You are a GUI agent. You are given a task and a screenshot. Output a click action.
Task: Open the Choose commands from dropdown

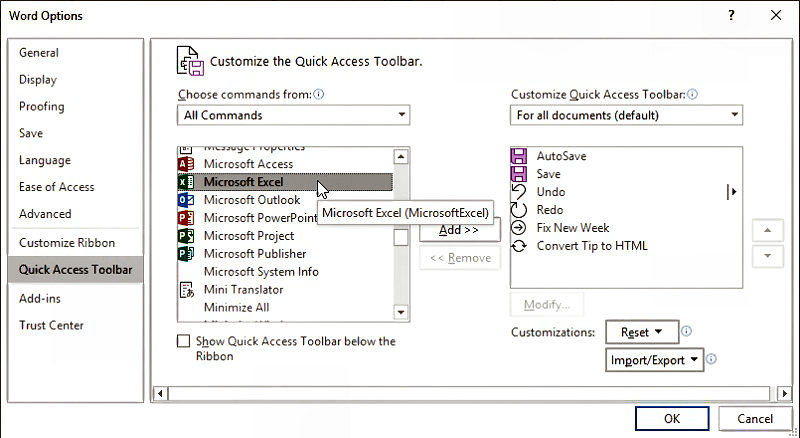(x=293, y=115)
